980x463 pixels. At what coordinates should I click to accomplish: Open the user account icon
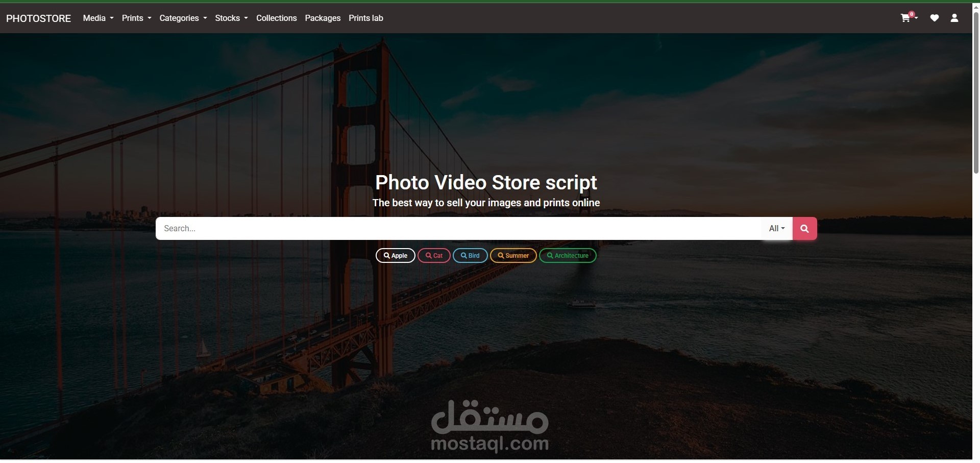[954, 18]
